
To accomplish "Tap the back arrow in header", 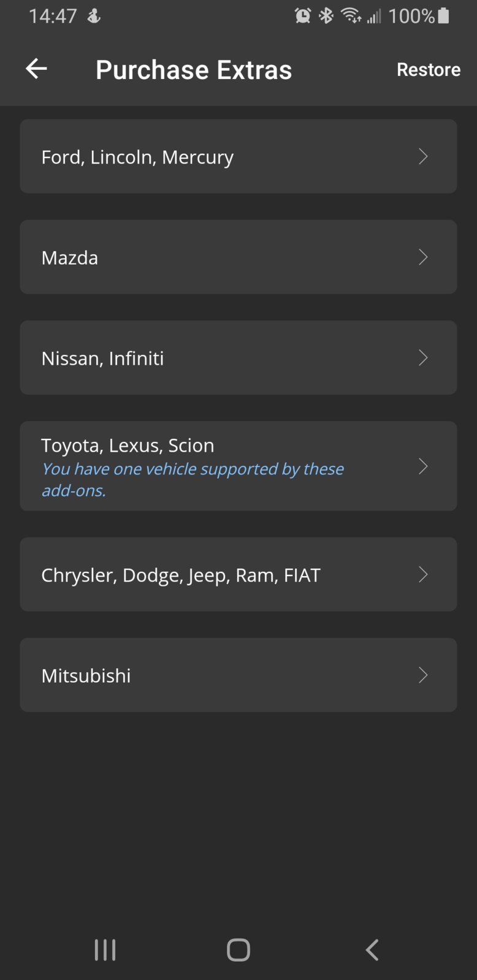I will (36, 69).
